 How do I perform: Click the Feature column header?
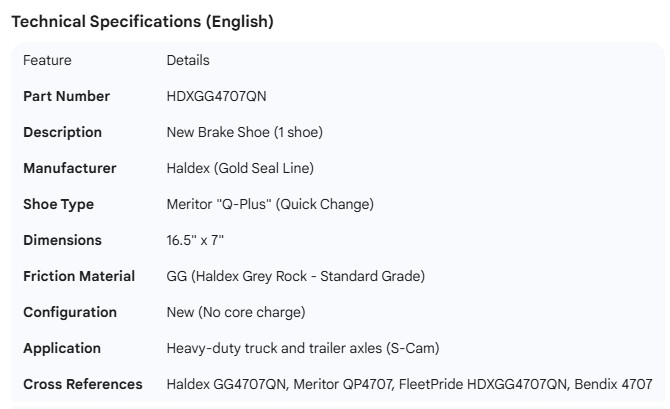47,60
